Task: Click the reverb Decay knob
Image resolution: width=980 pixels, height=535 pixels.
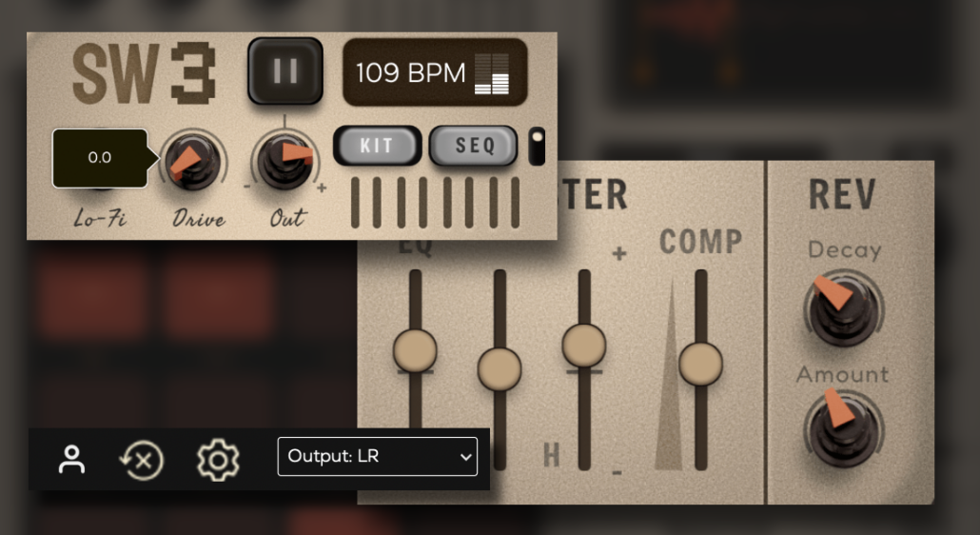Action: click(x=841, y=307)
